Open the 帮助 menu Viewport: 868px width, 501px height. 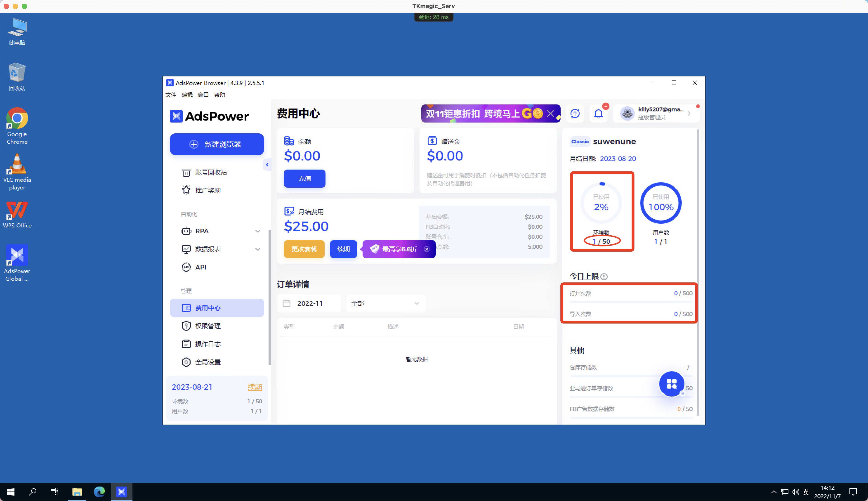tap(219, 95)
